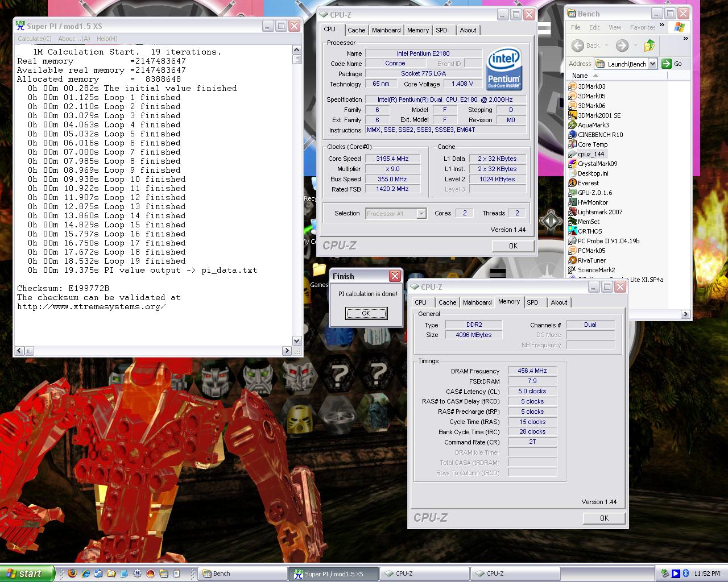Click the Back button in Bench window

click(588, 45)
